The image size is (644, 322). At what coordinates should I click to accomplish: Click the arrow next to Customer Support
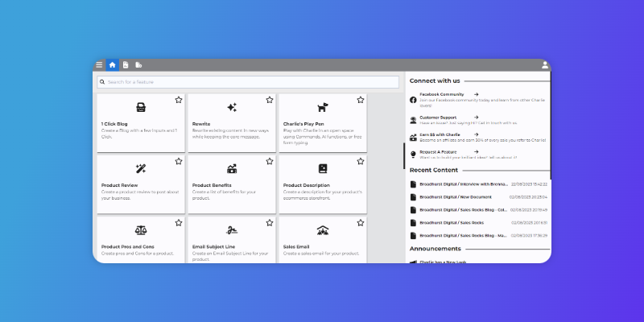tap(476, 118)
